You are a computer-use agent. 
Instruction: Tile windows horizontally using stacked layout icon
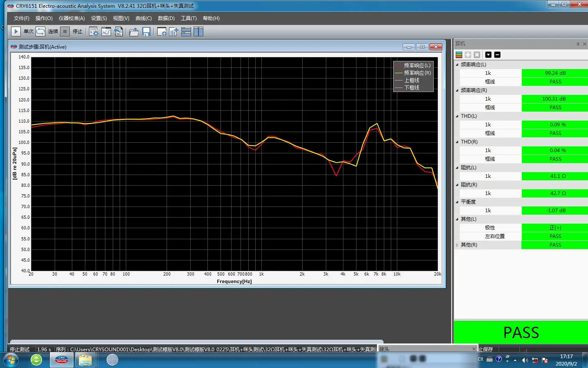coord(186,31)
